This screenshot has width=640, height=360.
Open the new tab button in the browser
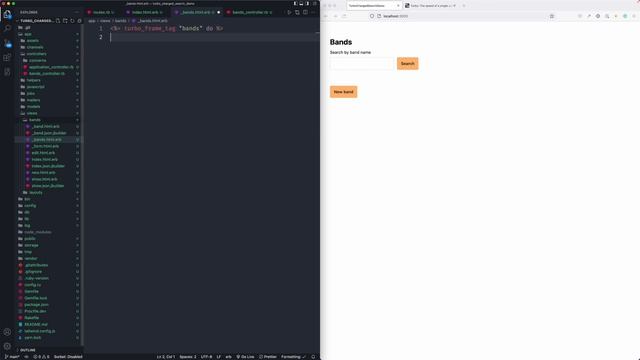[464, 6]
